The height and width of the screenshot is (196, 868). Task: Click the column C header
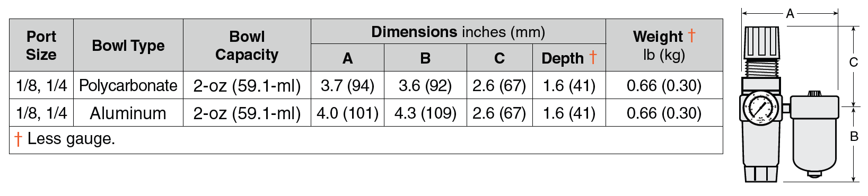tap(499, 58)
